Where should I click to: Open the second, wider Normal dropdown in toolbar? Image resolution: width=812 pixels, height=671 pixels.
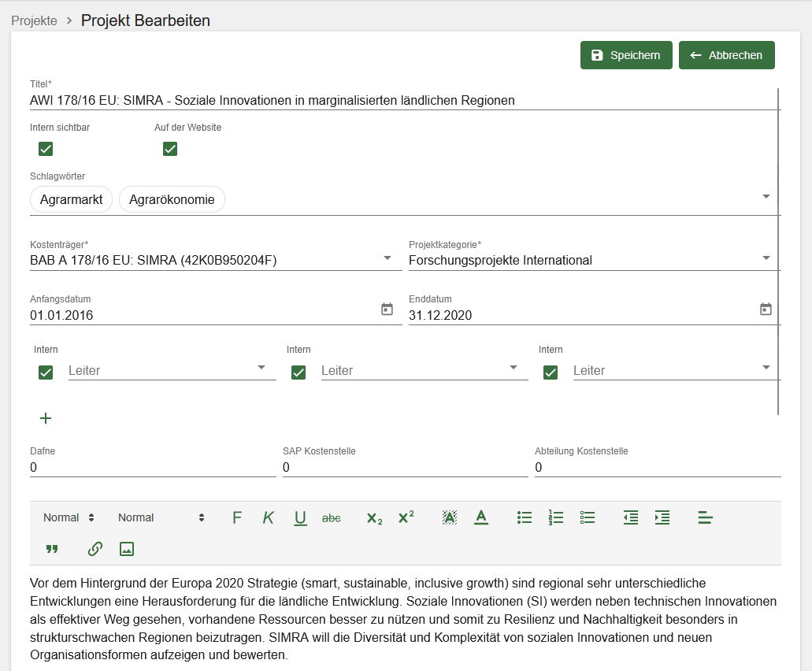click(161, 517)
